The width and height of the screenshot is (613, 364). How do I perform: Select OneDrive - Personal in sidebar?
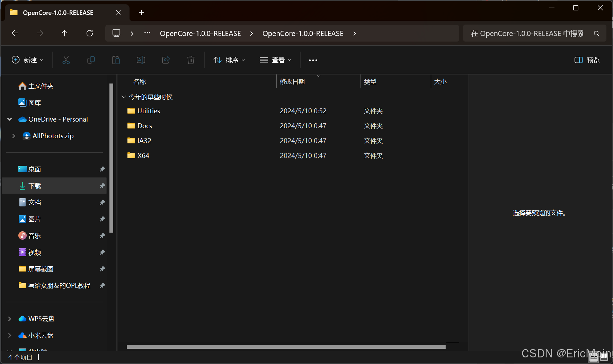tap(58, 119)
